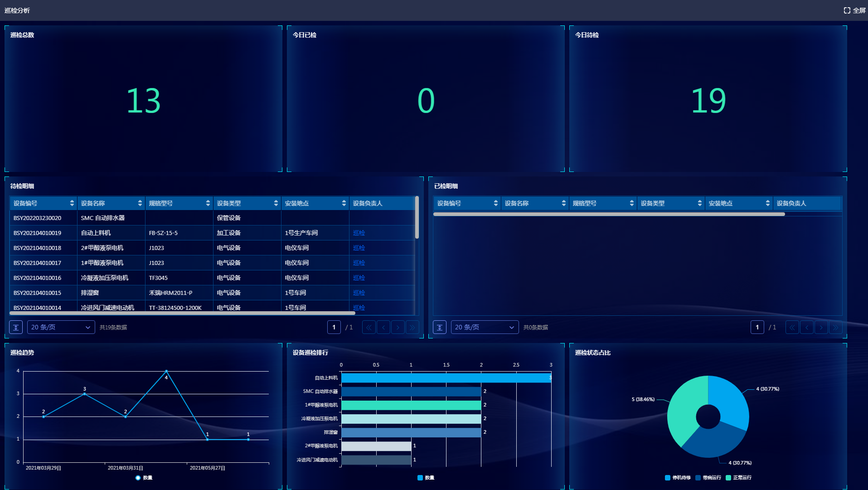Select cell BSY202104010019 in 待检明细
Image resolution: width=868 pixels, height=490 pixels.
point(44,233)
